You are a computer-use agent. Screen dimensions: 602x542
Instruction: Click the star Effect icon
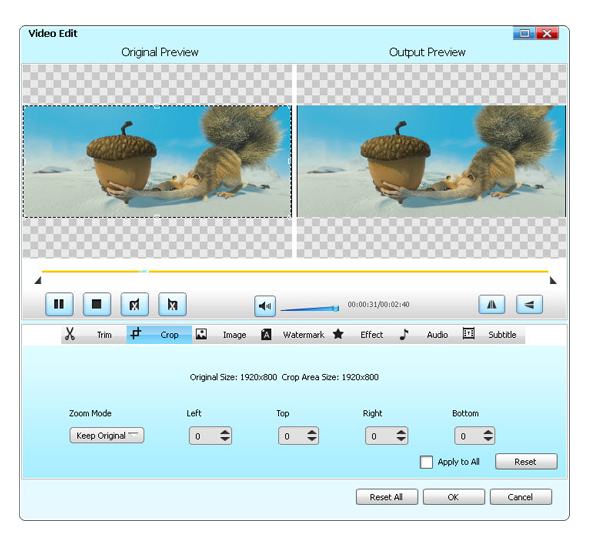point(338,334)
